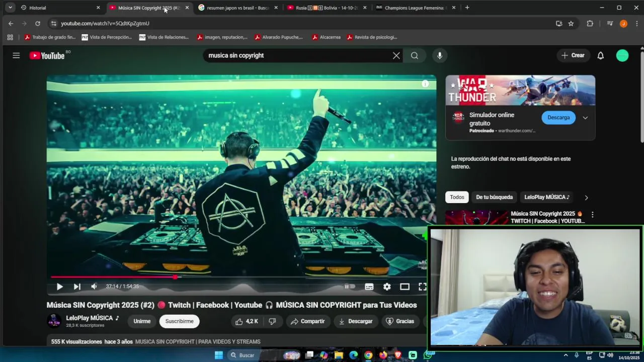Open the suggested Música SIN Copyright 2025 title
Image resolution: width=644 pixels, height=362 pixels.
[547, 217]
